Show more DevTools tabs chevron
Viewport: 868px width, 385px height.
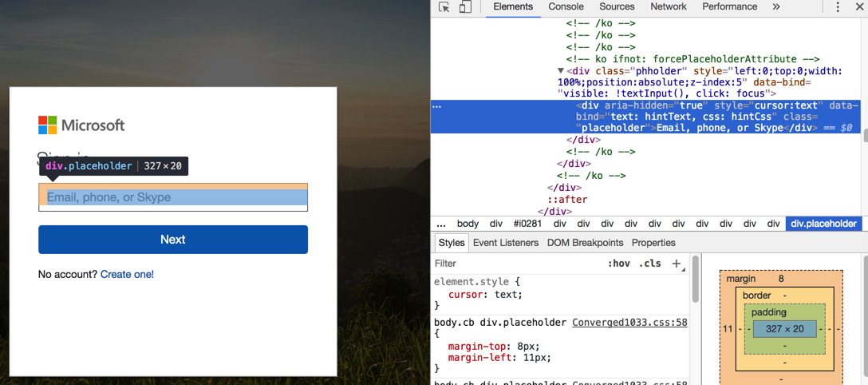click(776, 6)
